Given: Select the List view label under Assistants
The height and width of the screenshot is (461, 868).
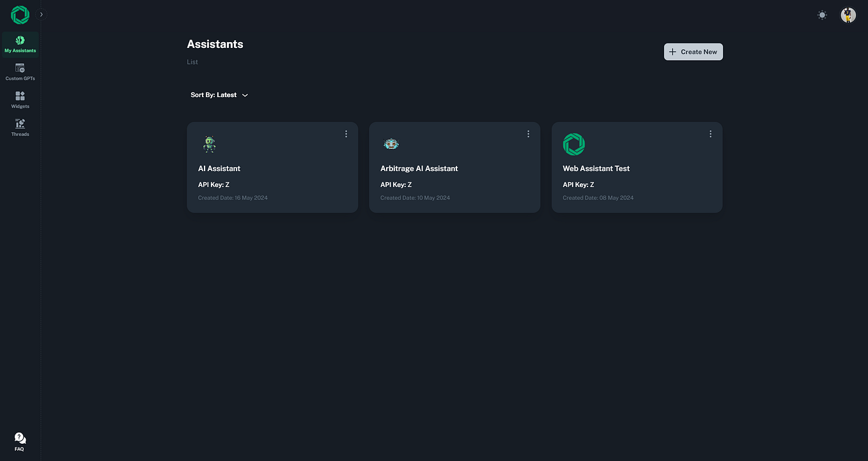Looking at the screenshot, I should 192,61.
